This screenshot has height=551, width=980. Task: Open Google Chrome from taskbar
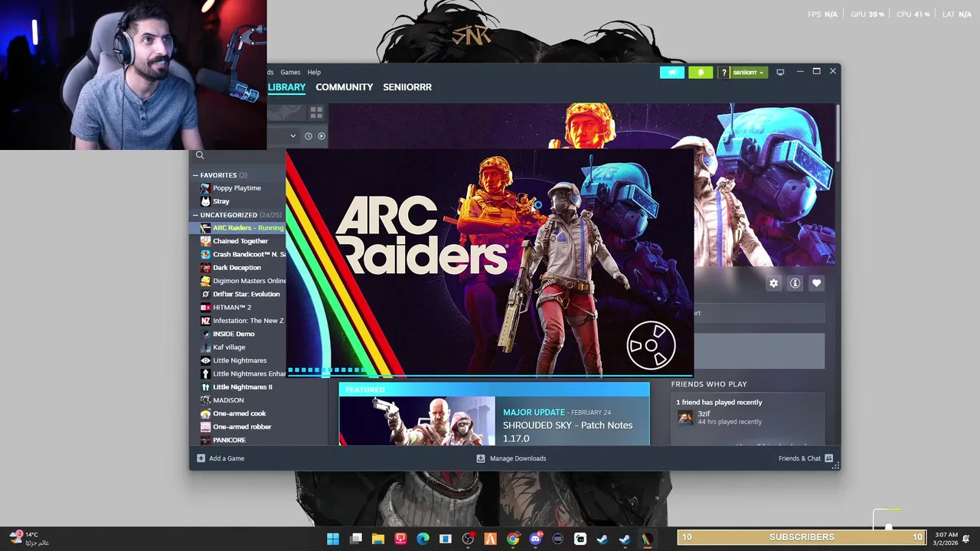point(513,539)
